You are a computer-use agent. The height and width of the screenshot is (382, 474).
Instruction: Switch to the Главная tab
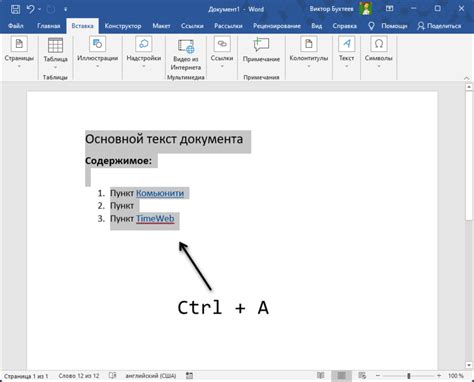49,26
